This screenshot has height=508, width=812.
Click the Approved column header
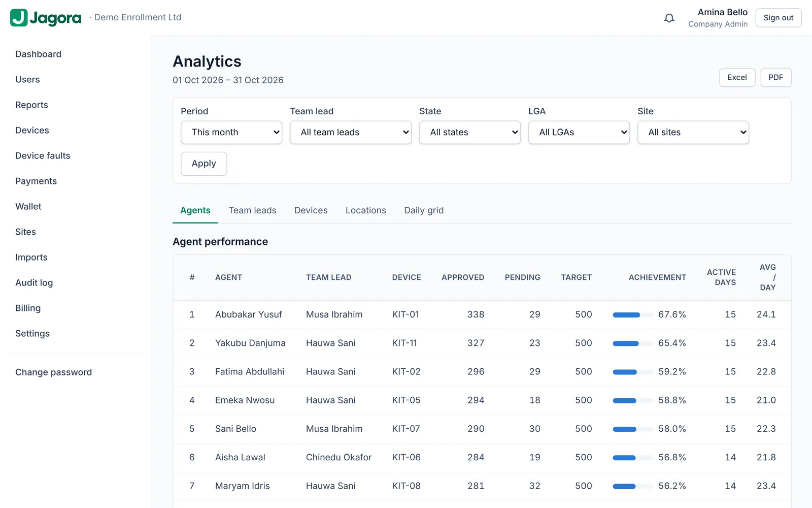pyautogui.click(x=463, y=277)
